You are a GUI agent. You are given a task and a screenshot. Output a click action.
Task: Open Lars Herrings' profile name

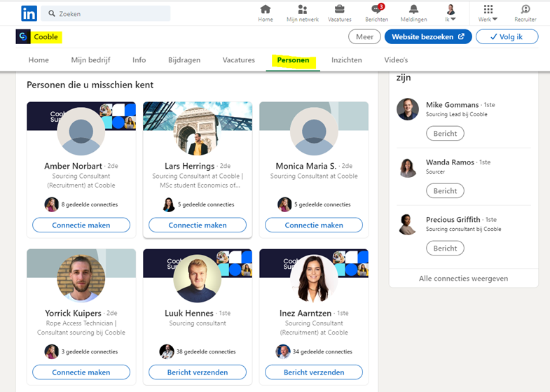(189, 166)
